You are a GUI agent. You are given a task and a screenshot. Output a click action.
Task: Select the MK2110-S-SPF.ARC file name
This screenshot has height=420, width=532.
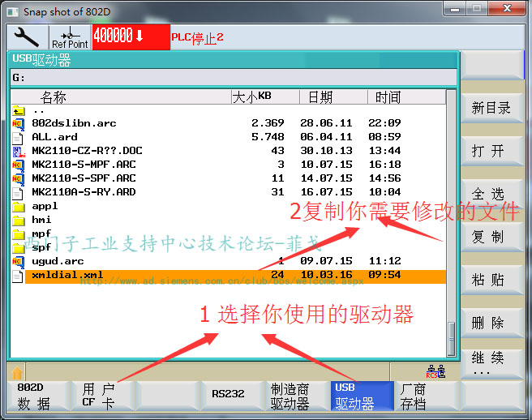click(x=84, y=178)
